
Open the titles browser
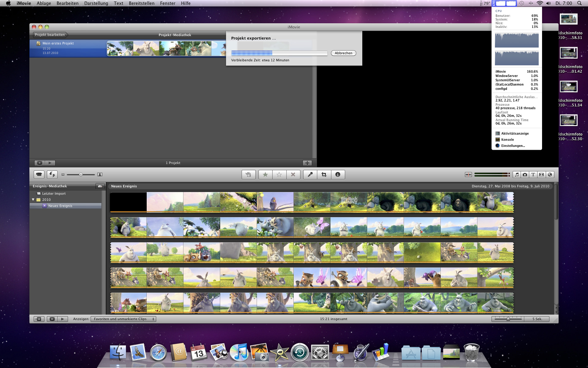coord(533,174)
